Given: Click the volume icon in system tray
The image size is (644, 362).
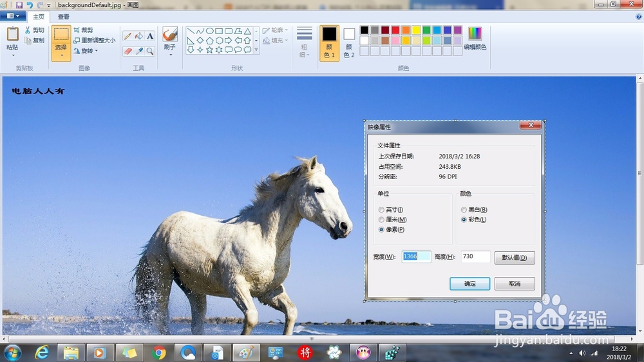Looking at the screenshot, I should coord(582,353).
